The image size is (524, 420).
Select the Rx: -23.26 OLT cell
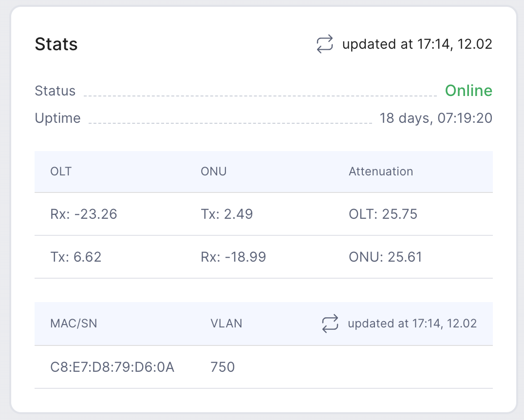coord(84,214)
